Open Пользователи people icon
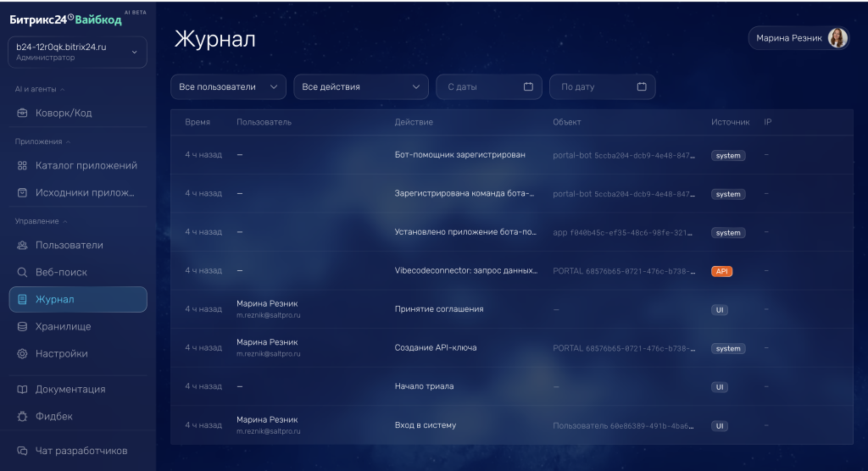The width and height of the screenshot is (868, 471). (22, 245)
